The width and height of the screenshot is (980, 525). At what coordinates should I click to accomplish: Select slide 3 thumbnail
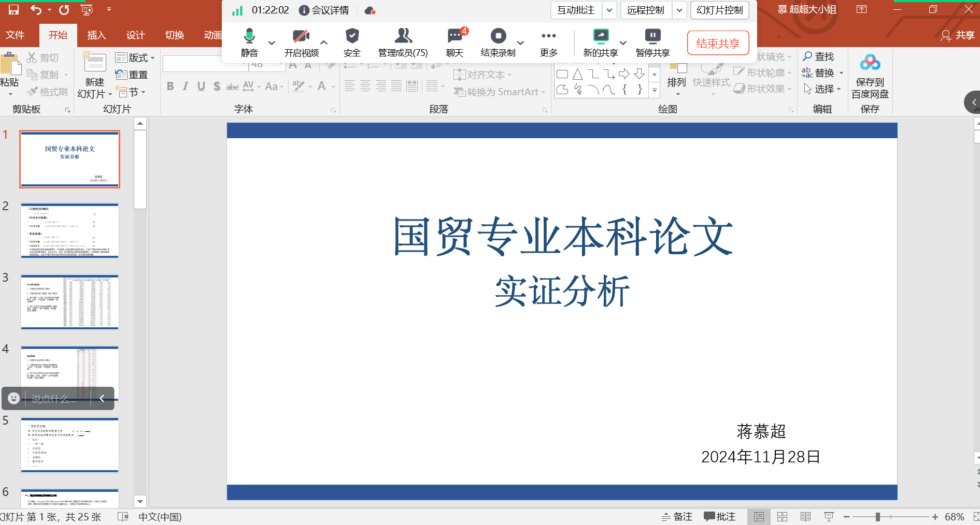click(x=69, y=302)
